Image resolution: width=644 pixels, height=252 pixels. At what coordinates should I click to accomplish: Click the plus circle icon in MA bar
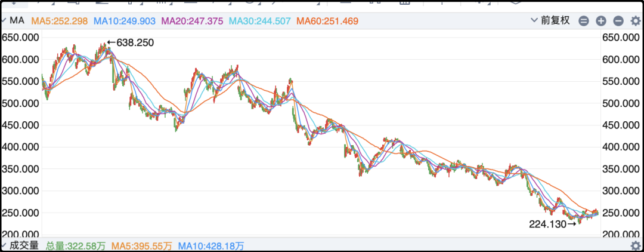601,21
